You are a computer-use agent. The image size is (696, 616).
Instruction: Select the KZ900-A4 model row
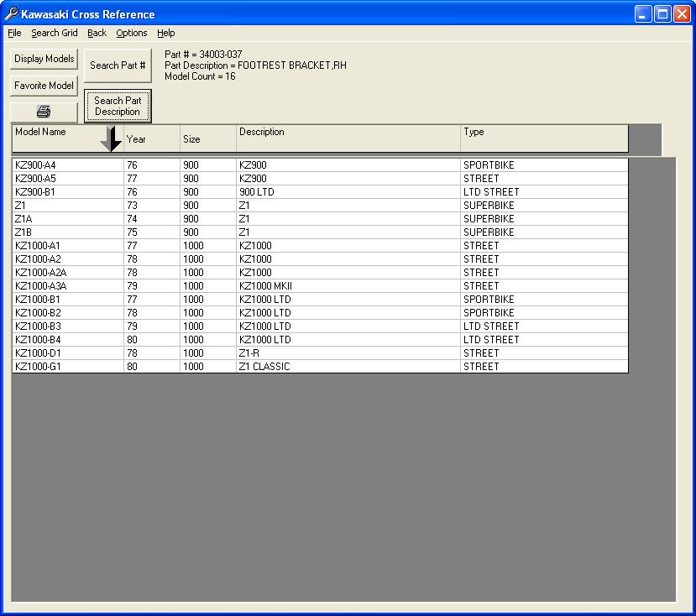[320, 165]
